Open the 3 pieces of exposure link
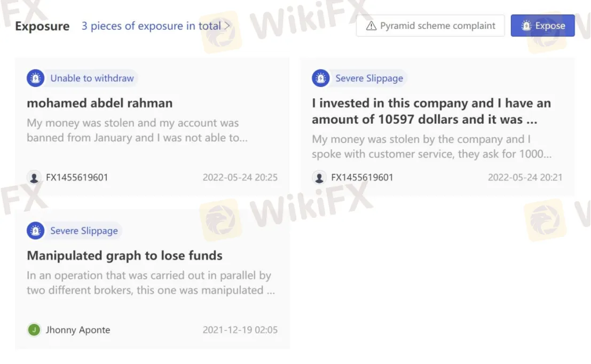Screen dimensions: 591x364 pos(151,26)
